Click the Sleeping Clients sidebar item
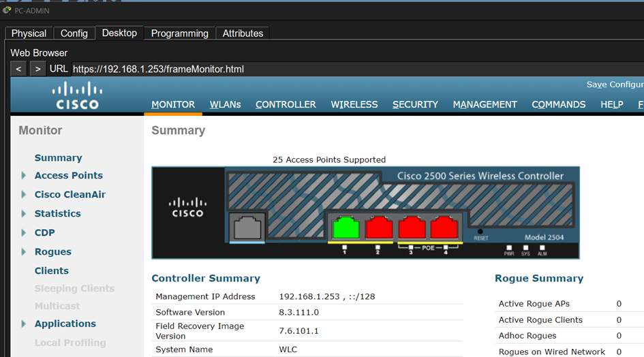This screenshot has width=644, height=357. (74, 288)
